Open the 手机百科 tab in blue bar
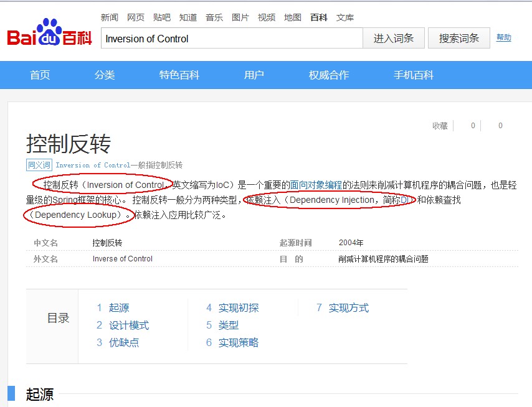 (414, 75)
